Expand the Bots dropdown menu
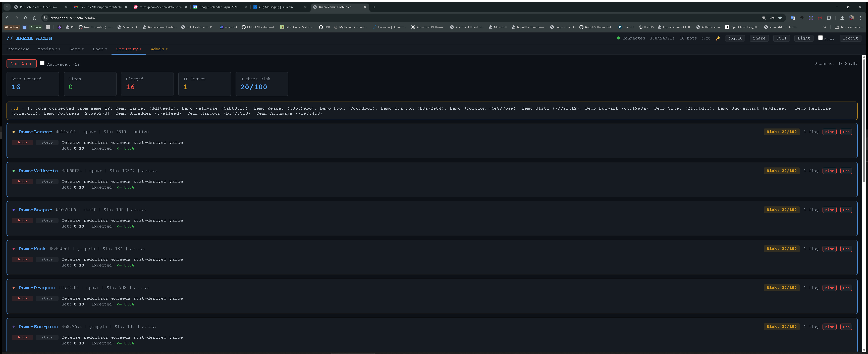This screenshot has width=868, height=354. (x=77, y=49)
